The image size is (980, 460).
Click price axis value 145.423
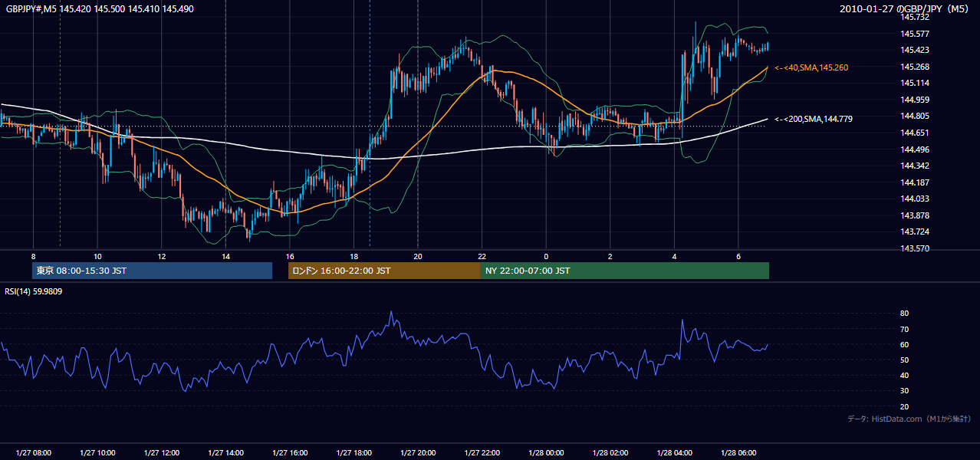[x=914, y=50]
